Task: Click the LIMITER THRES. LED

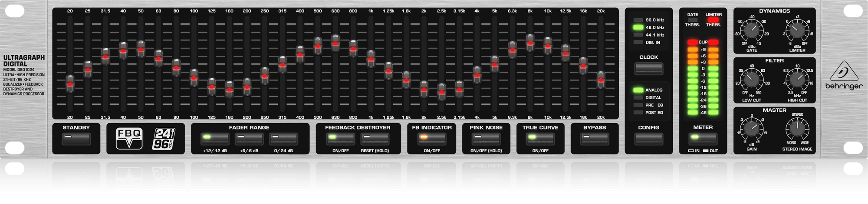Action: point(713,20)
